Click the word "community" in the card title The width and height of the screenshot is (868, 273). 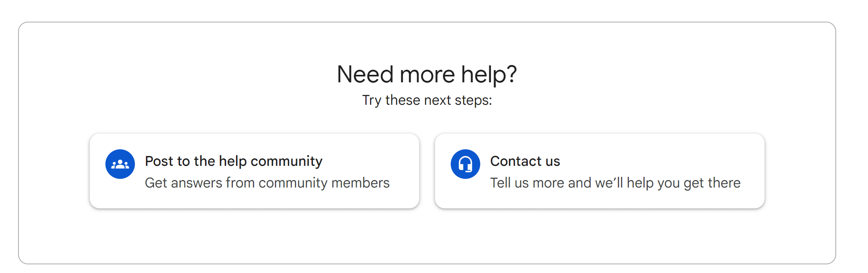click(x=286, y=161)
